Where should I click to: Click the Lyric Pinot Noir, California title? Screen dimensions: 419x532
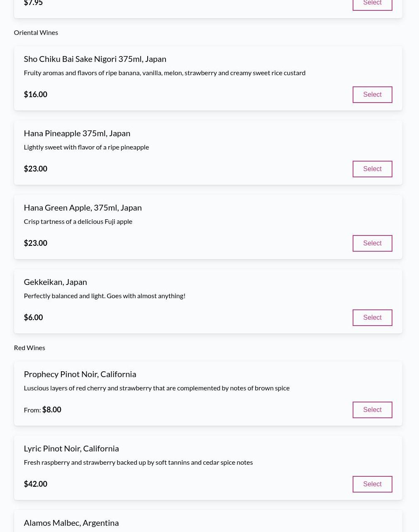click(x=71, y=449)
